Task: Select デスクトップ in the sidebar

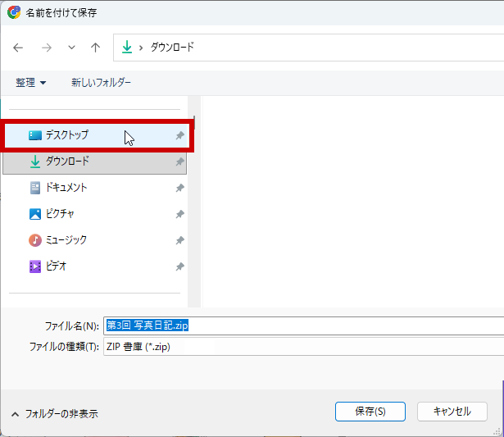Action: [x=97, y=135]
